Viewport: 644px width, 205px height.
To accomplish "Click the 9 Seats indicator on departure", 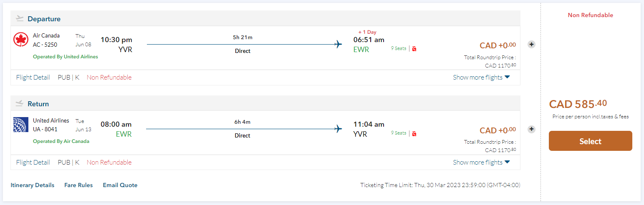I will pos(399,48).
